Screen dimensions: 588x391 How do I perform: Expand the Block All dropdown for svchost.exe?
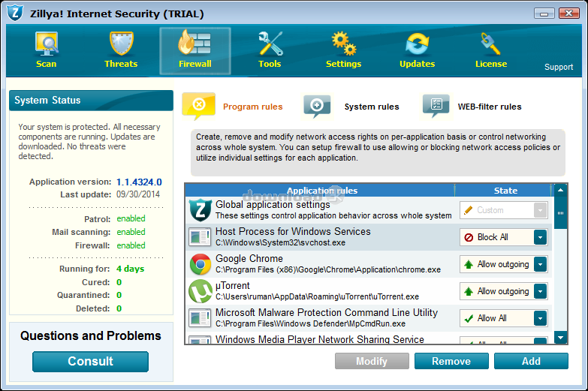coord(540,237)
